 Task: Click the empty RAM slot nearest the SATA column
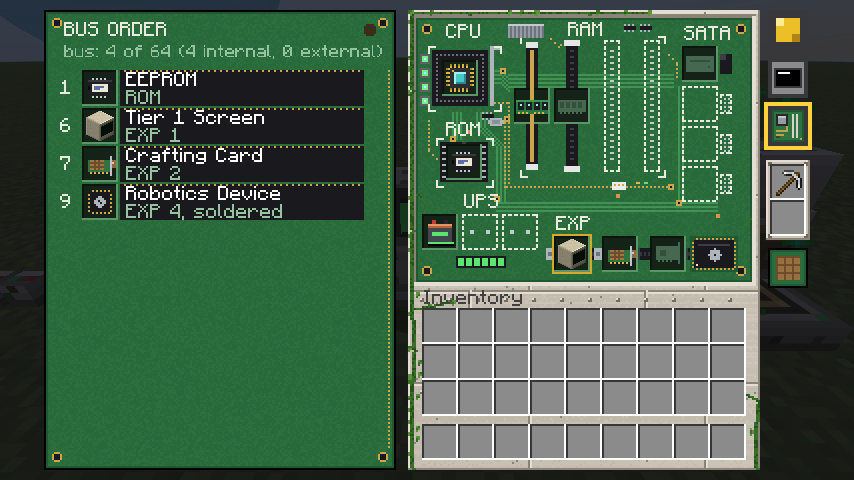[652, 106]
